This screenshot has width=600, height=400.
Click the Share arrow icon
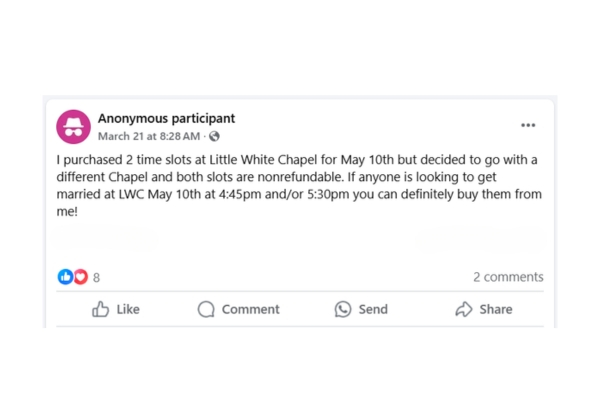[464, 310]
